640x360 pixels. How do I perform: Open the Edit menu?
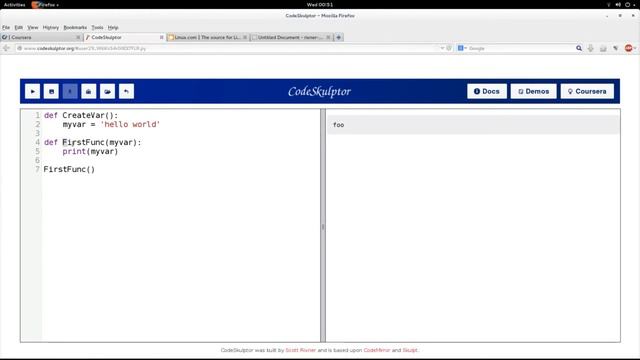[19, 27]
